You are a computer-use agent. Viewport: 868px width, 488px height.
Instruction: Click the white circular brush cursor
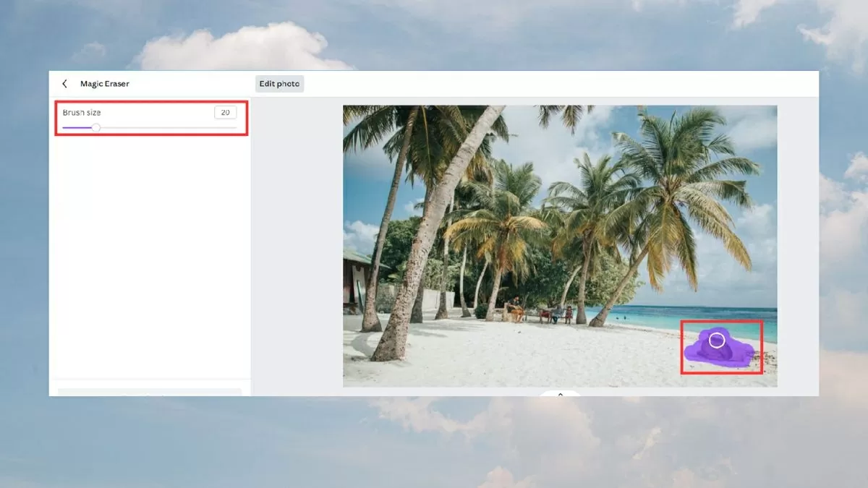(x=717, y=340)
